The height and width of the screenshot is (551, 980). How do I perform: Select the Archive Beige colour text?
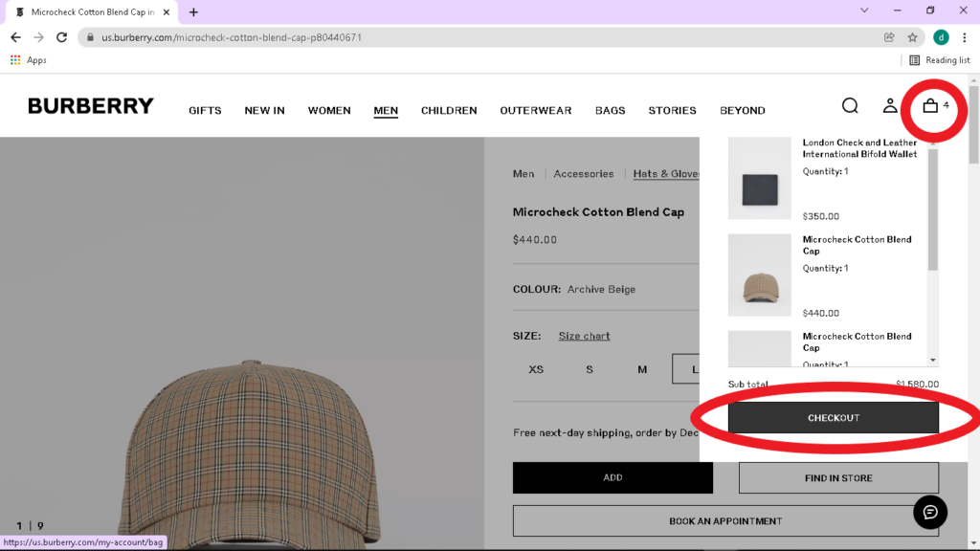pos(601,289)
